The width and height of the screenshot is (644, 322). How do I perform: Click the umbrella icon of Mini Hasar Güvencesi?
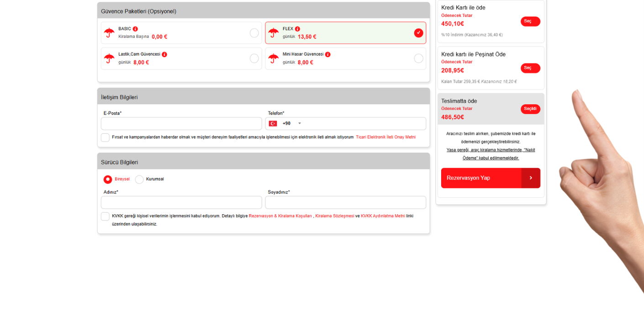click(x=274, y=58)
